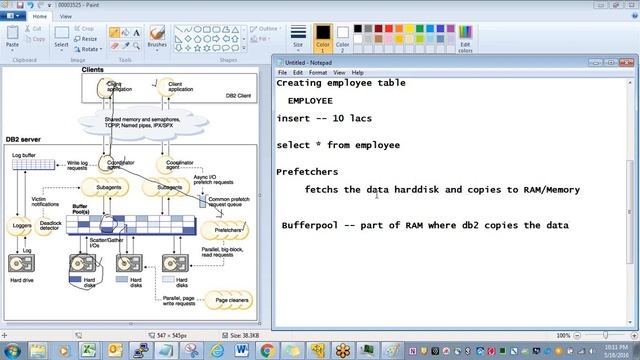The height and width of the screenshot is (360, 640).
Task: Open the Rotate dropdown
Action: [88, 49]
